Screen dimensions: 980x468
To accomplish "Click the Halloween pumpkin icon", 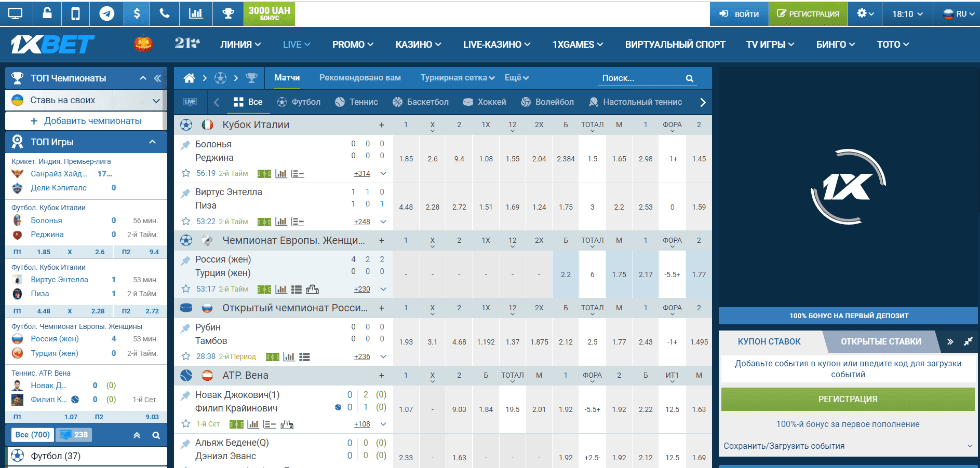I will point(143,44).
